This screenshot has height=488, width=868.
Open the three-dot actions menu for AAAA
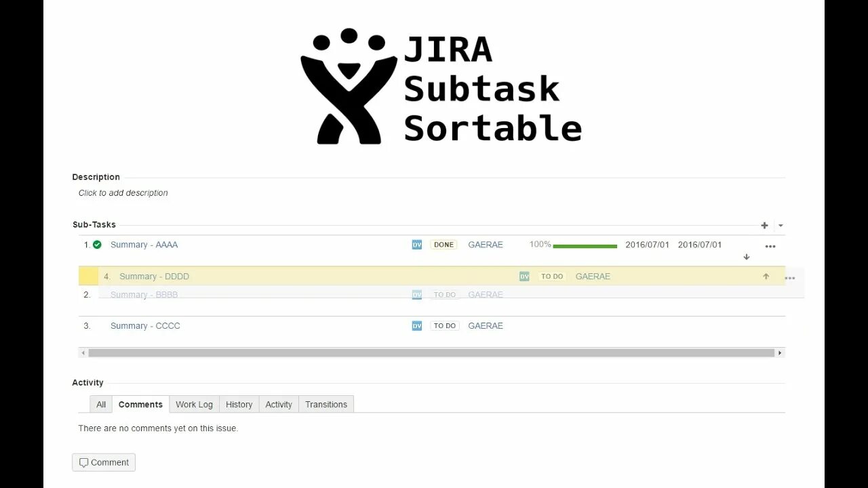pos(770,247)
